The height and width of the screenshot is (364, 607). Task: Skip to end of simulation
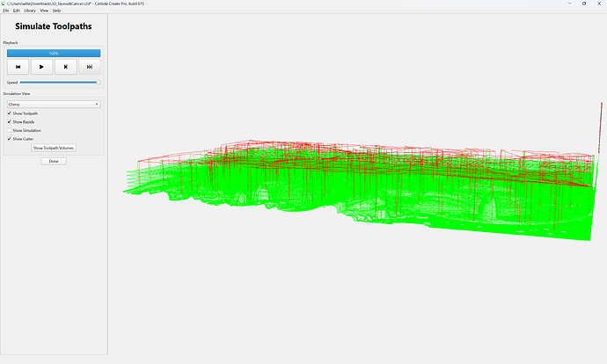click(90, 67)
